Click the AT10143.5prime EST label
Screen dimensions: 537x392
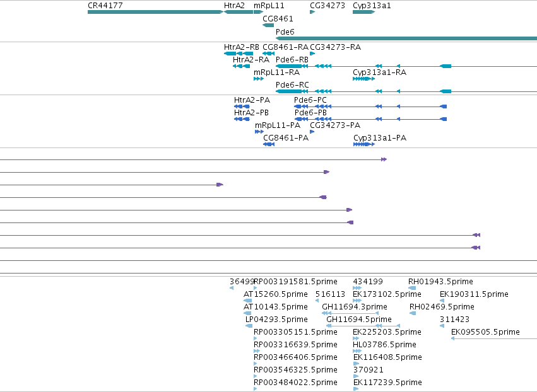click(276, 307)
